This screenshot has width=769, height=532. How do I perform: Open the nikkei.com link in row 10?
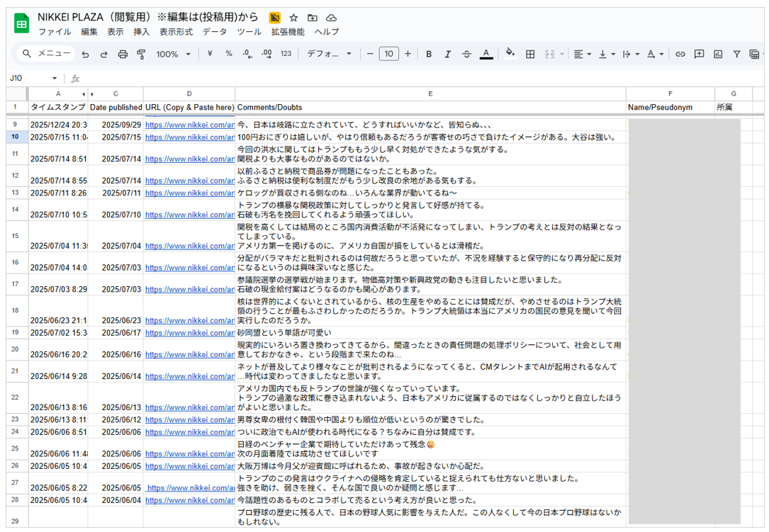click(x=189, y=137)
